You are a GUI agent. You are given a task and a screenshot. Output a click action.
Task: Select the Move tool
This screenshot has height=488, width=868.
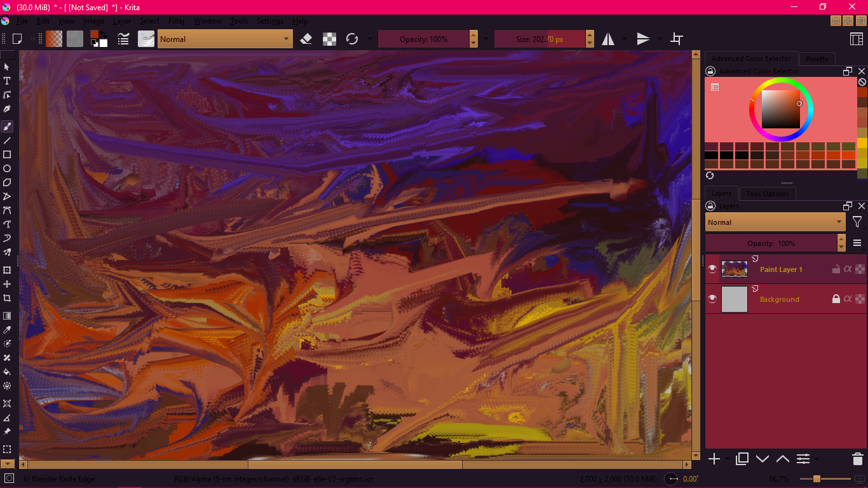click(7, 284)
